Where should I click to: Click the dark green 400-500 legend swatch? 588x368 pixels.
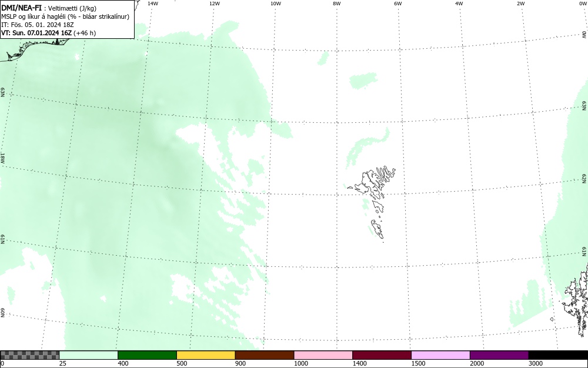[x=147, y=355]
